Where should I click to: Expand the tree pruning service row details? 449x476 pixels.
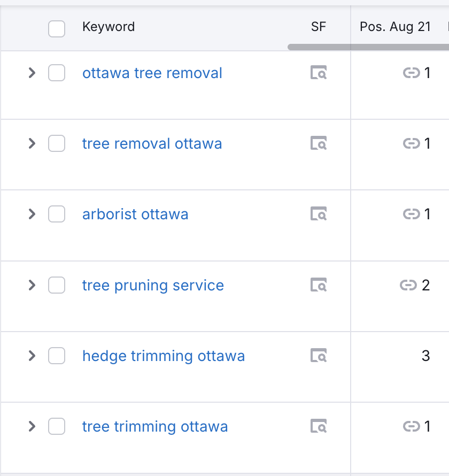tap(32, 285)
